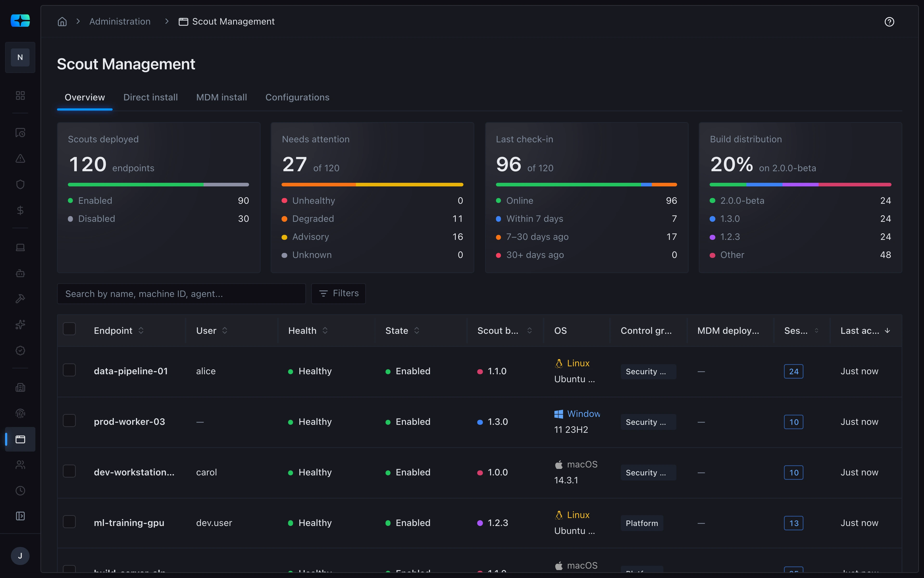Click the Build distribution color bar

point(800,185)
